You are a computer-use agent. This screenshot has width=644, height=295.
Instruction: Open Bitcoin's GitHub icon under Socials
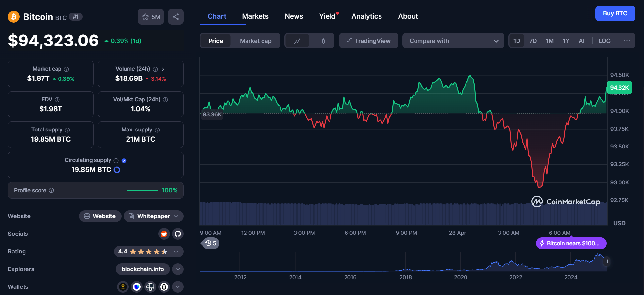point(178,234)
